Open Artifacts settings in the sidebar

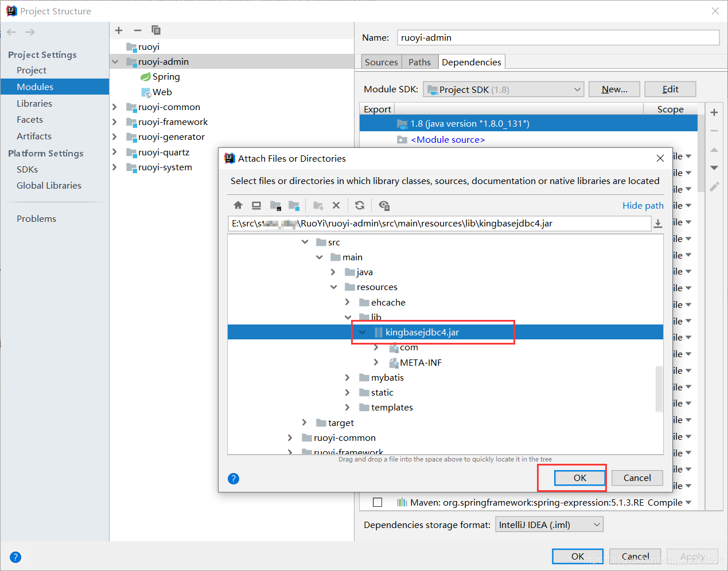point(34,136)
